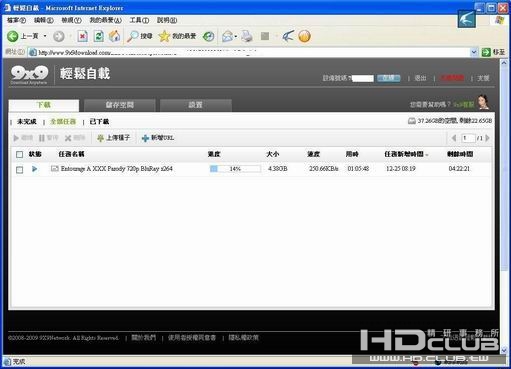Click the upload torrent button
The image size is (511, 369).
[x=113, y=138]
